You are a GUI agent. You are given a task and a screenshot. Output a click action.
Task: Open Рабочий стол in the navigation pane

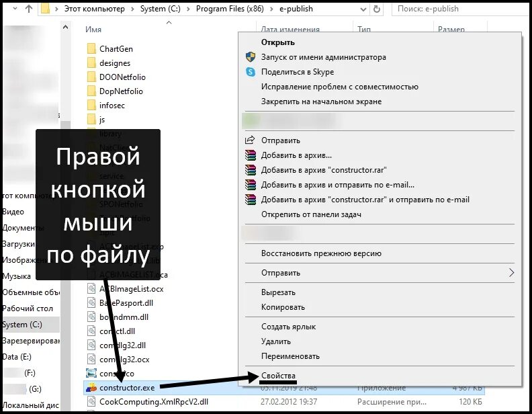click(28, 308)
